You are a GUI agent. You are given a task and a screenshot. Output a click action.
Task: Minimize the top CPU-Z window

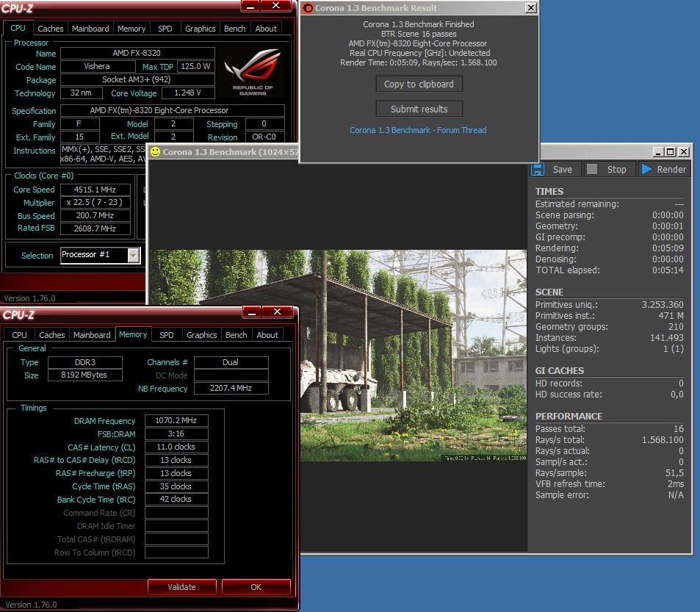251,5
